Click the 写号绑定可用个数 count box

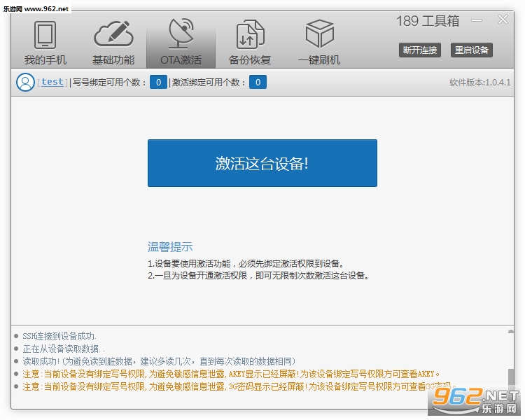tap(158, 82)
